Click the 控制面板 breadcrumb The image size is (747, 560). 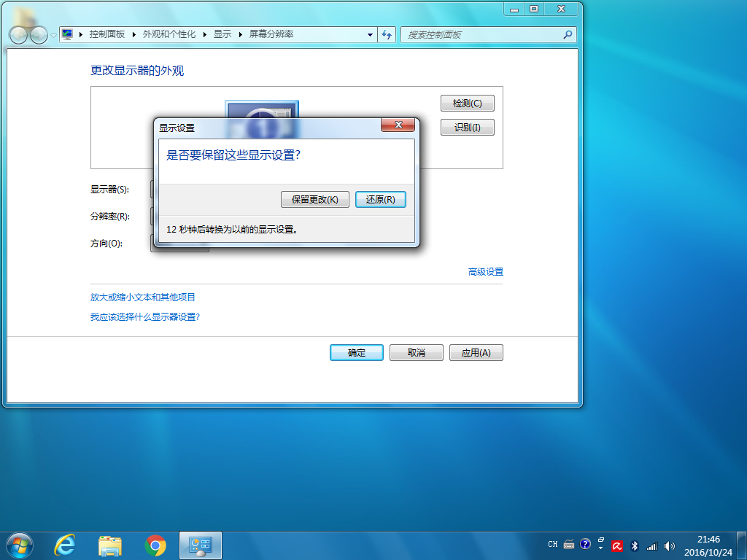(x=107, y=34)
